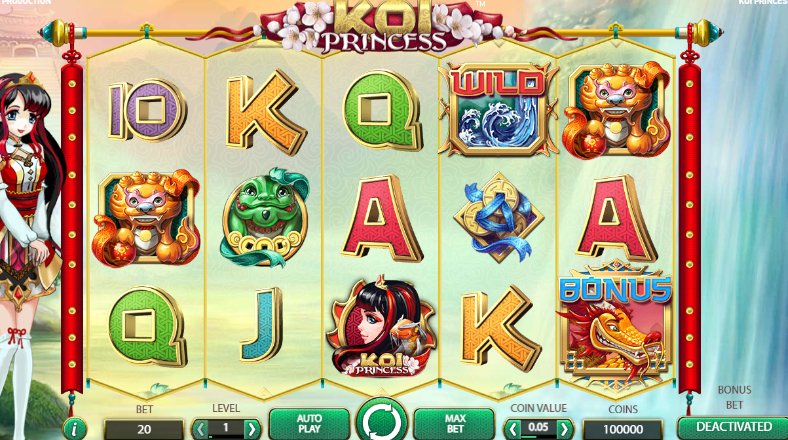
Task: Click the green toad coin symbol
Action: 264,217
